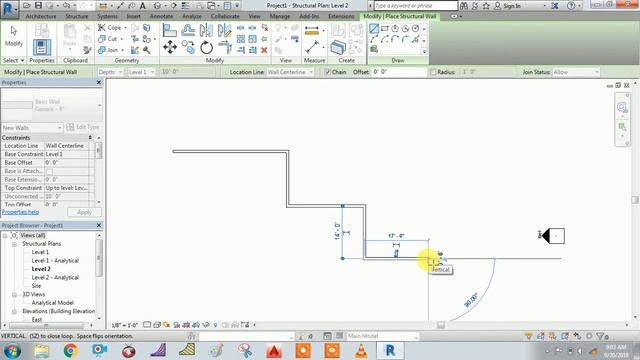Click the red Delete X icon
The image size is (640, 360).
coord(264,50)
